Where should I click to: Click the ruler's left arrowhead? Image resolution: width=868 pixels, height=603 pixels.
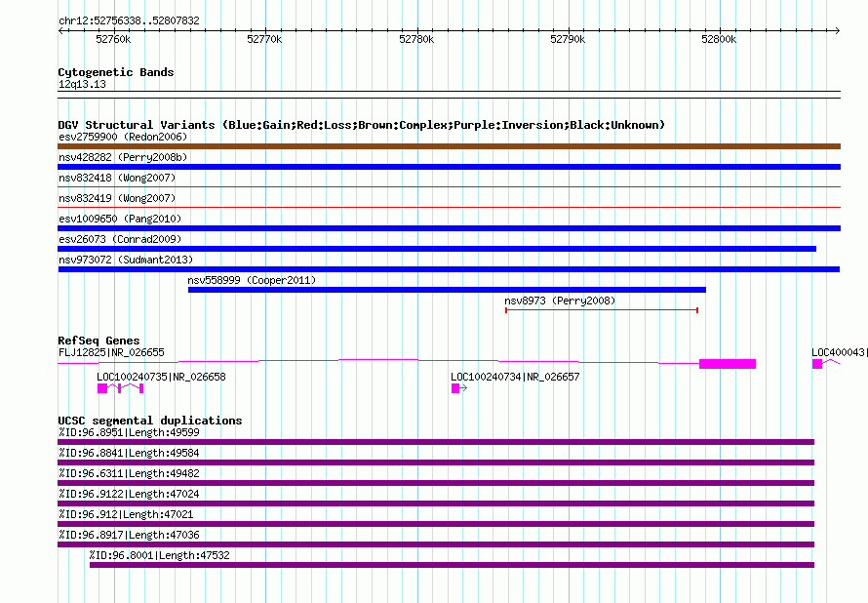(60, 30)
